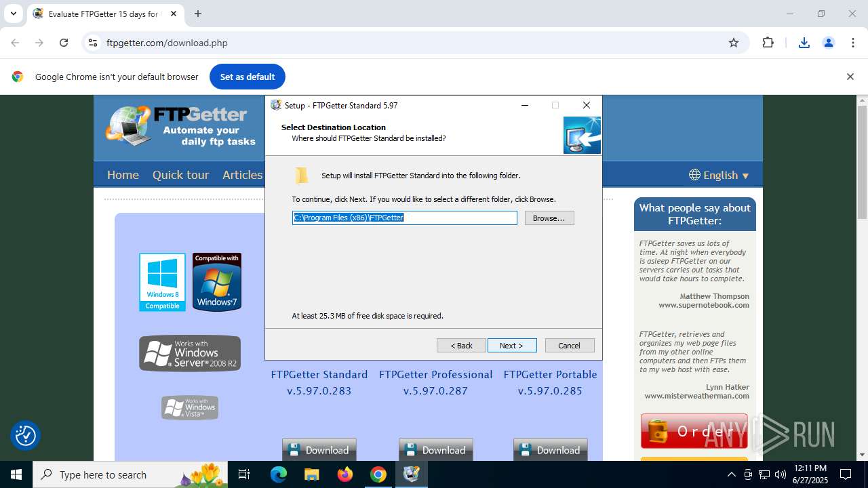The width and height of the screenshot is (868, 488).
Task: Click FTPGetter Professional heading text
Action: tap(436, 374)
